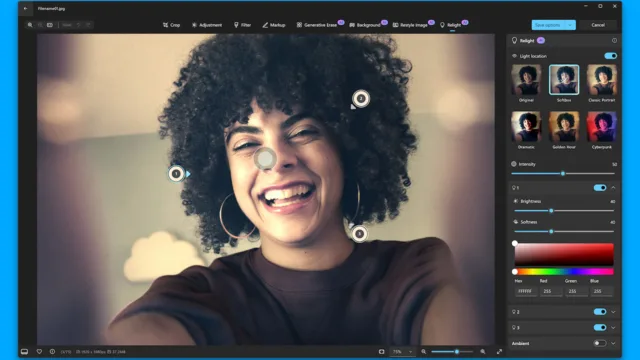Click the info icon in the Relight panel header

(614, 40)
